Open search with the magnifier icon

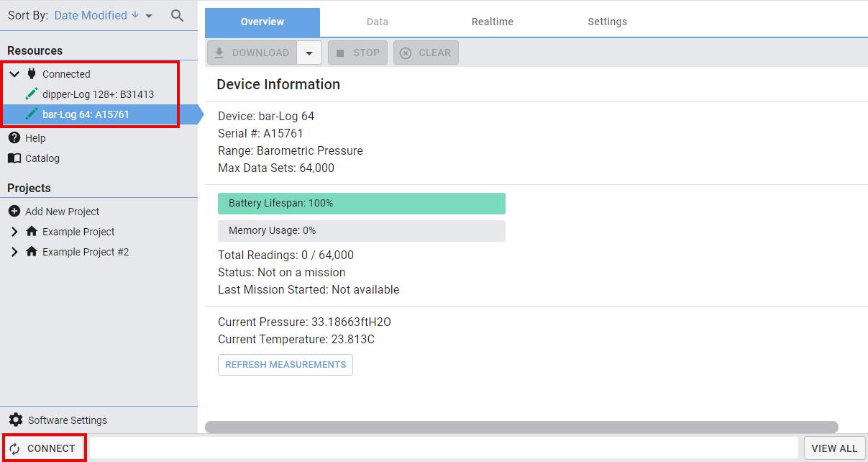click(177, 15)
